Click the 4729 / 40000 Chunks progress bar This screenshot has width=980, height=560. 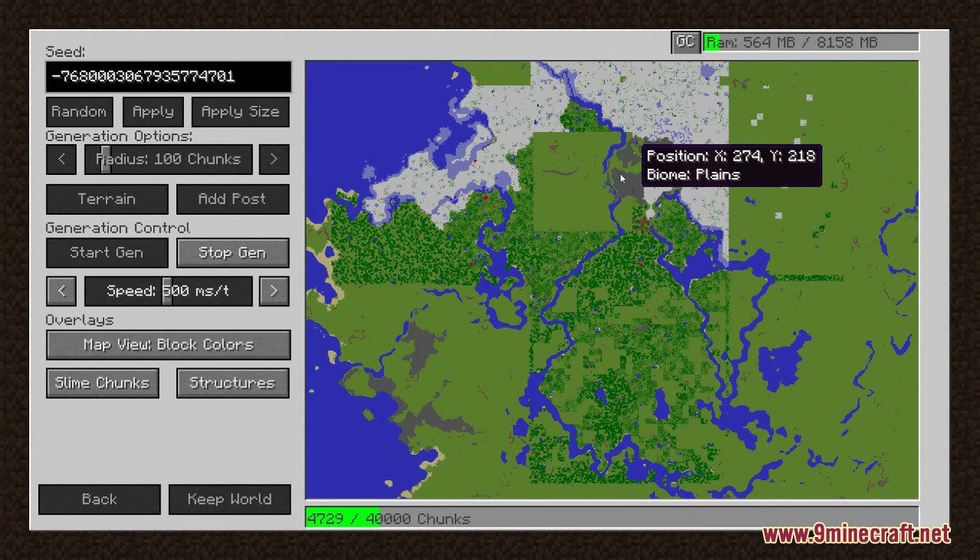[612, 519]
